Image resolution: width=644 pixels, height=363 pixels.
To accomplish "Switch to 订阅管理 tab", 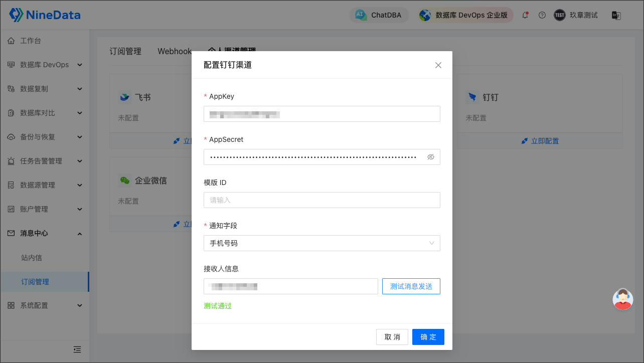I will [125, 51].
